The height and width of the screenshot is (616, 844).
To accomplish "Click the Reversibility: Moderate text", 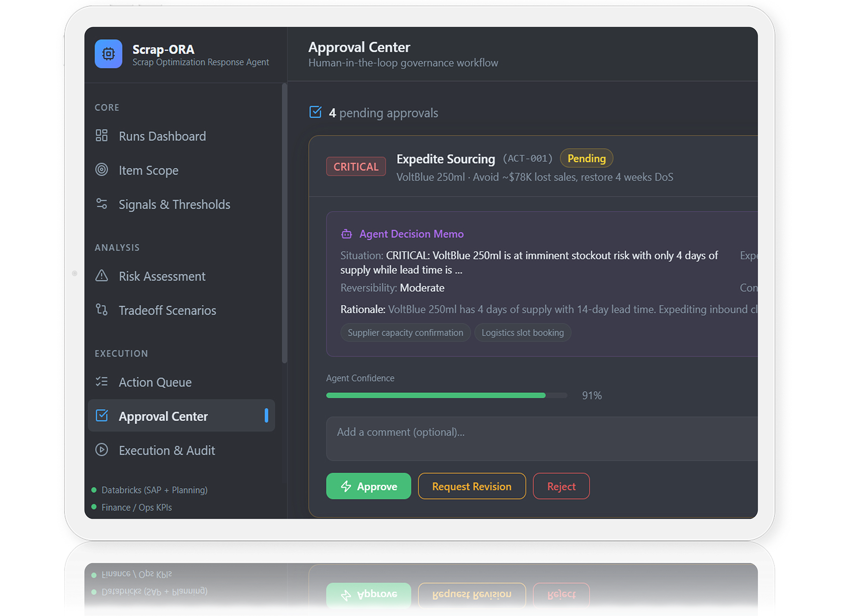I will (393, 287).
